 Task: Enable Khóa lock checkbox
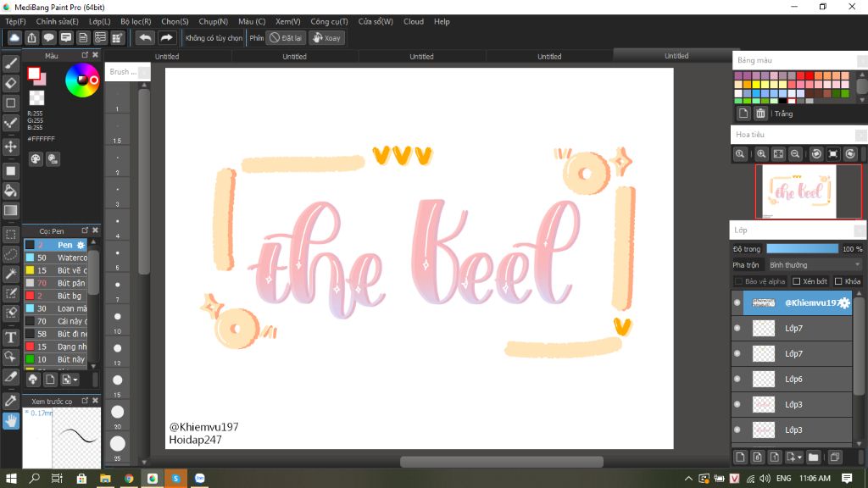pyautogui.click(x=838, y=281)
